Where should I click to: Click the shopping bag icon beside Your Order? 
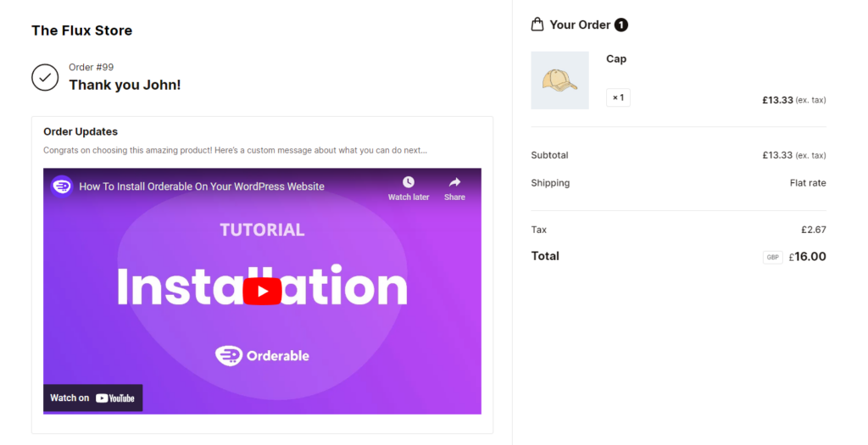(x=537, y=25)
